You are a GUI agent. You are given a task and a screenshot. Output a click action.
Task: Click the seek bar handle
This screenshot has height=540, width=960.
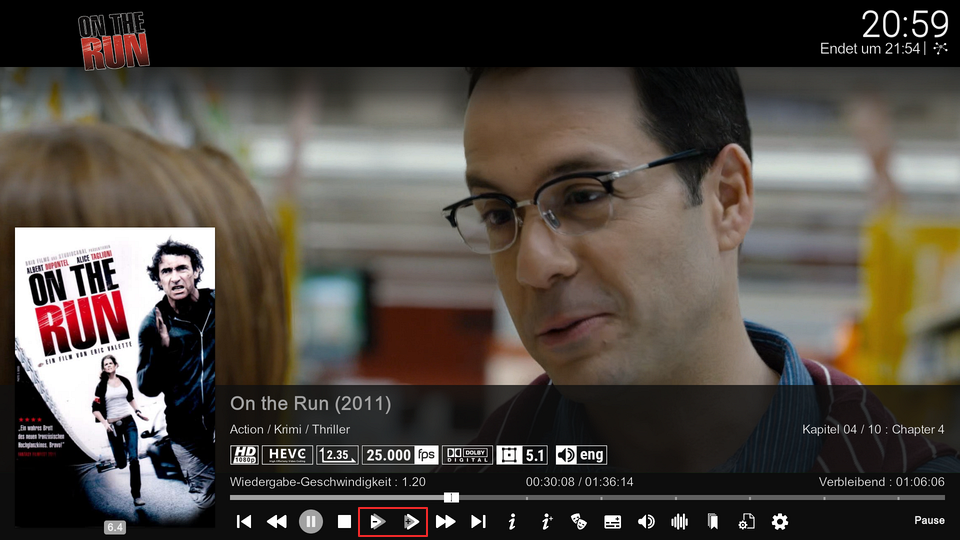pos(451,497)
